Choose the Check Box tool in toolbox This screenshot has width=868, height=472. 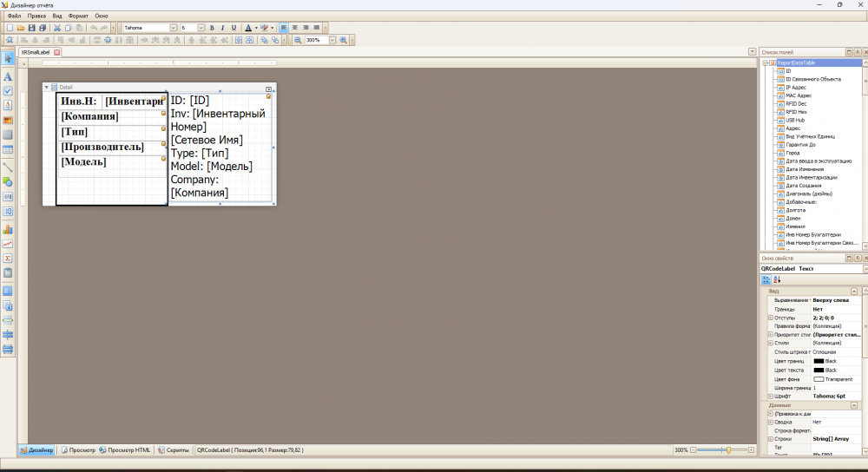pos(8,91)
